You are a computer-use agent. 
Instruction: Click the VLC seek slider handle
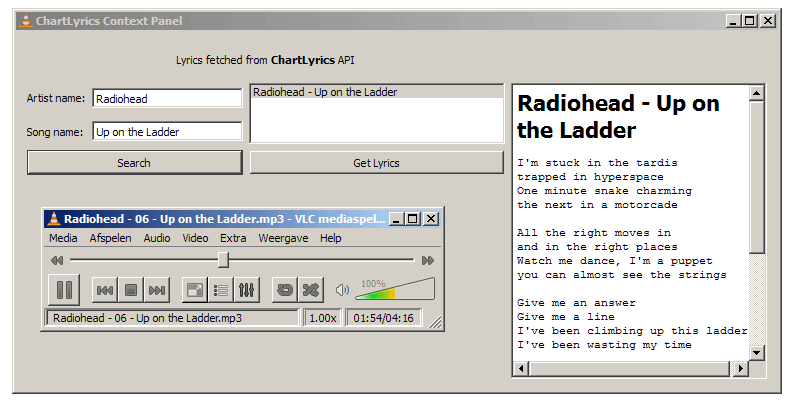click(223, 260)
